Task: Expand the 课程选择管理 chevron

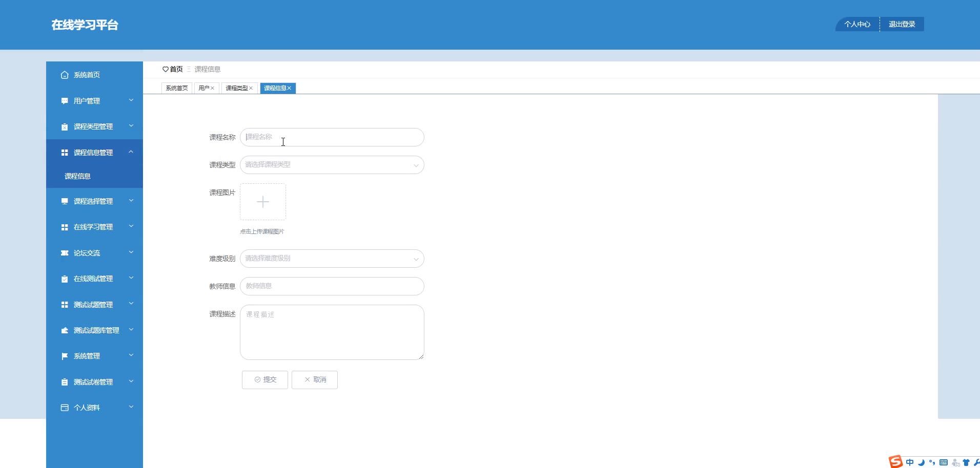Action: coord(131,201)
